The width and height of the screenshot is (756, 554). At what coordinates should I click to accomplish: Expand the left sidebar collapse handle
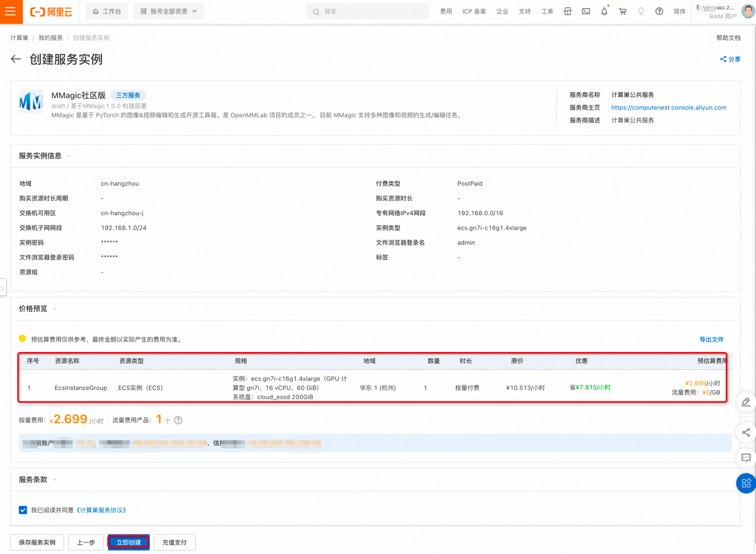pos(3,288)
